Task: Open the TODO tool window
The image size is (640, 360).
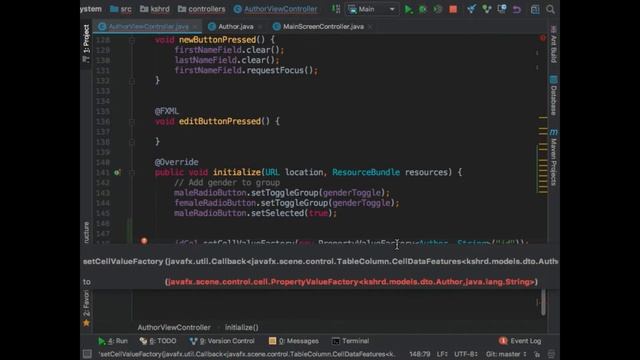Action: 158,341
